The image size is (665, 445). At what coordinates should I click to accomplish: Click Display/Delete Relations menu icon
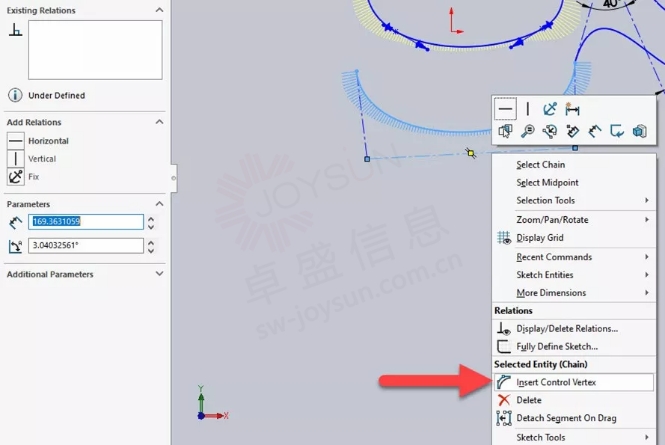point(504,328)
